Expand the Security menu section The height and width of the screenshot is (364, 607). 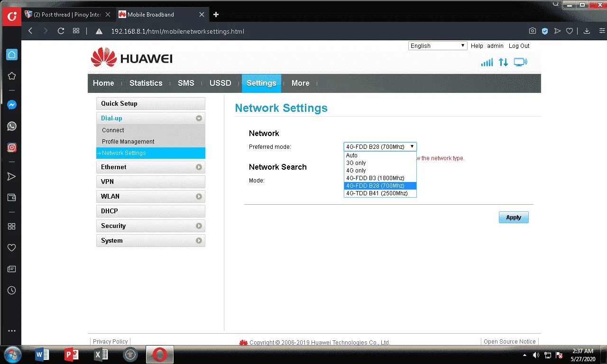point(151,226)
